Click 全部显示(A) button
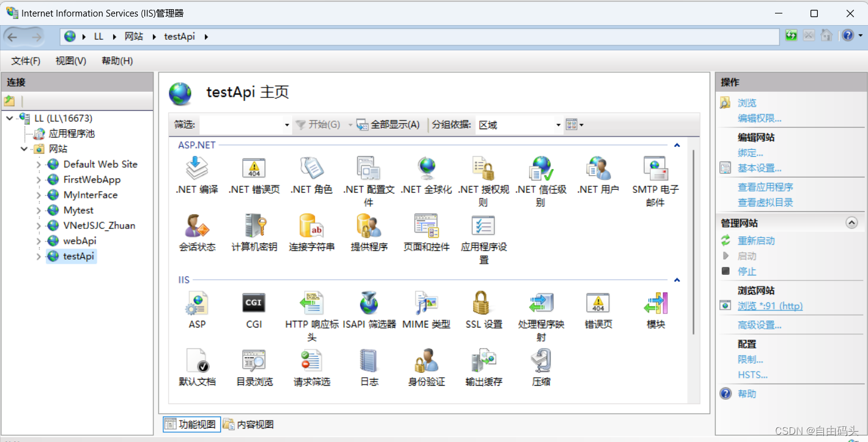This screenshot has width=868, height=442. (x=389, y=125)
